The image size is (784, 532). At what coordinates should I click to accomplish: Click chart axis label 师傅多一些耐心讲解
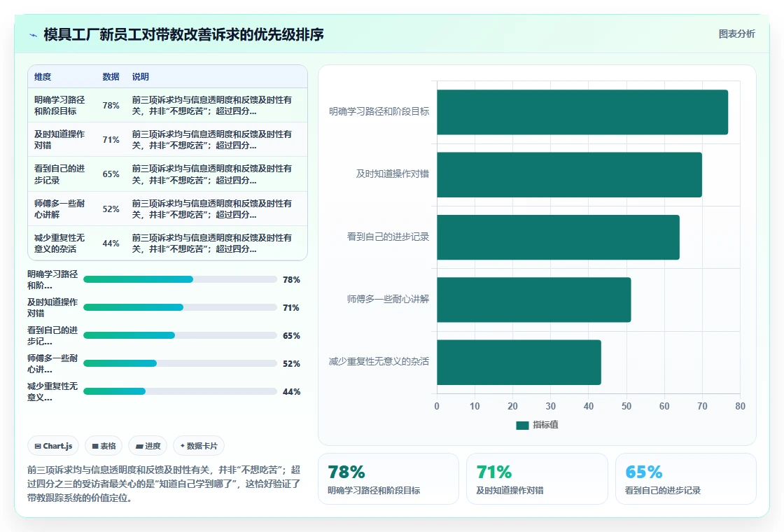tap(388, 299)
